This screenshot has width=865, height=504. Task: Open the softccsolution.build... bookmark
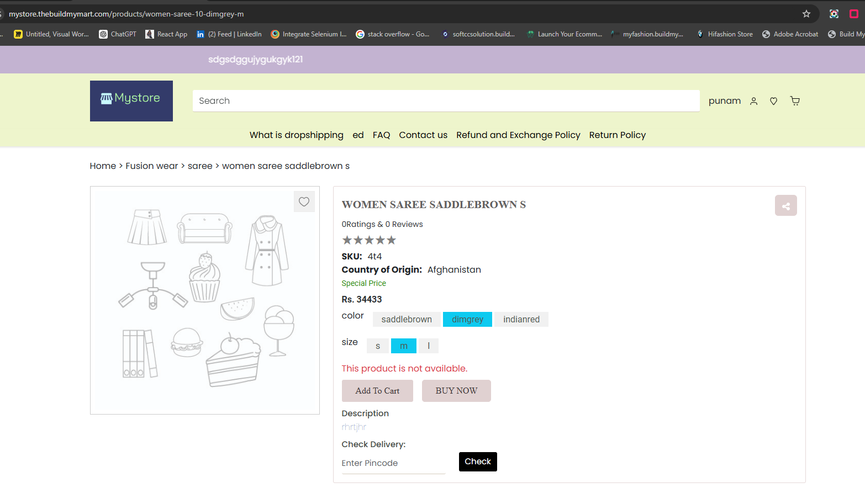click(x=478, y=34)
